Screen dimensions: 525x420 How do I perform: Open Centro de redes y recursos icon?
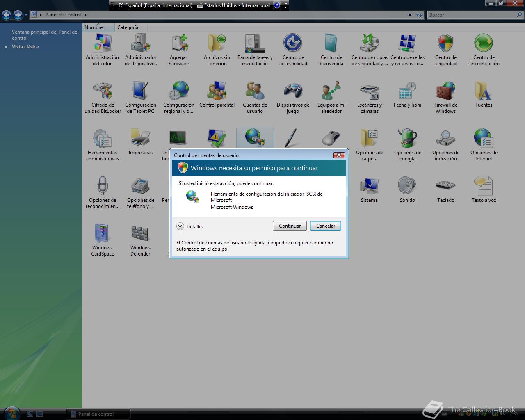[x=408, y=50]
